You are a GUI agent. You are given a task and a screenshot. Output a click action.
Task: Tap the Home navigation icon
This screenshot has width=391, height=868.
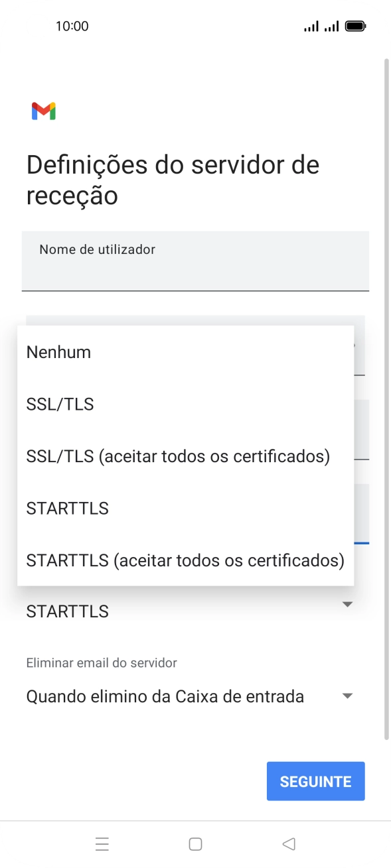coord(195,843)
